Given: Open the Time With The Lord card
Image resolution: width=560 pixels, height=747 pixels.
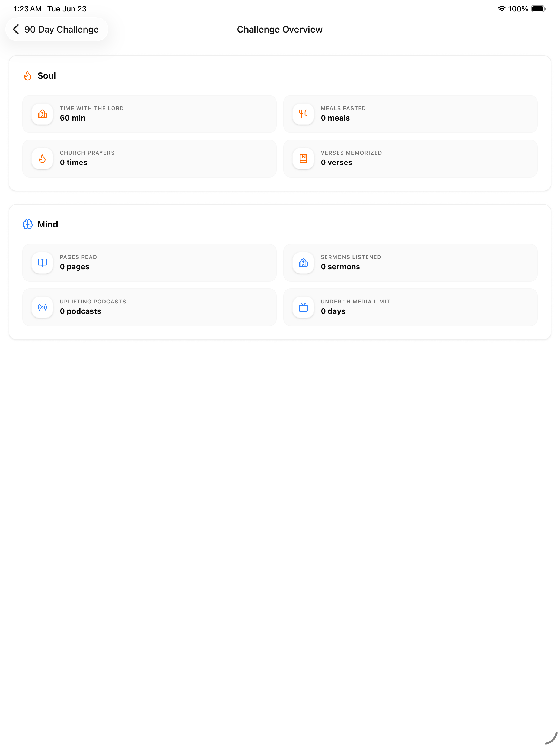Looking at the screenshot, I should coord(149,114).
